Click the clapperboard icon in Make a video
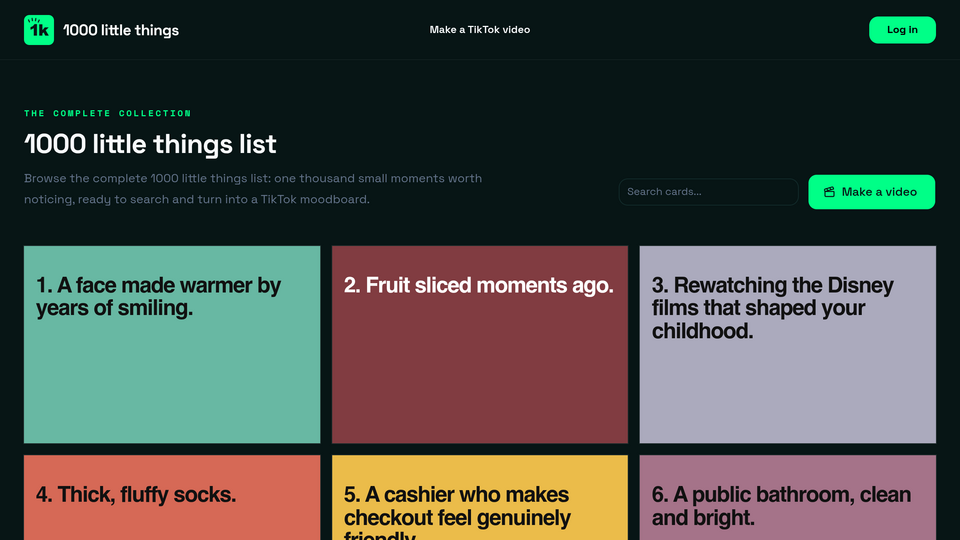This screenshot has height=540, width=960. coord(829,192)
